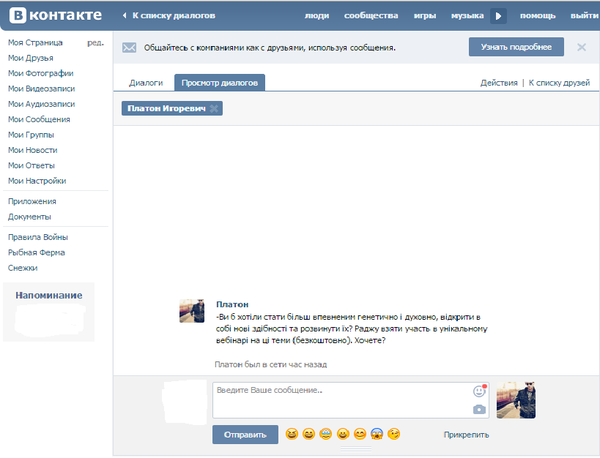This screenshot has height=458, width=600.
Task: Insert the scared blue-faced emoji
Action: pos(377,434)
